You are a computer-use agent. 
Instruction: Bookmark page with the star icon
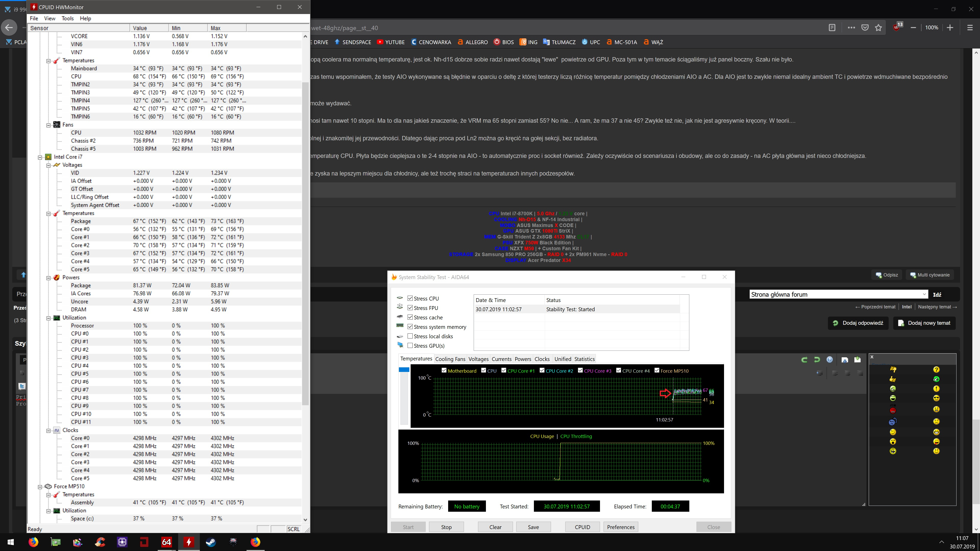[878, 28]
